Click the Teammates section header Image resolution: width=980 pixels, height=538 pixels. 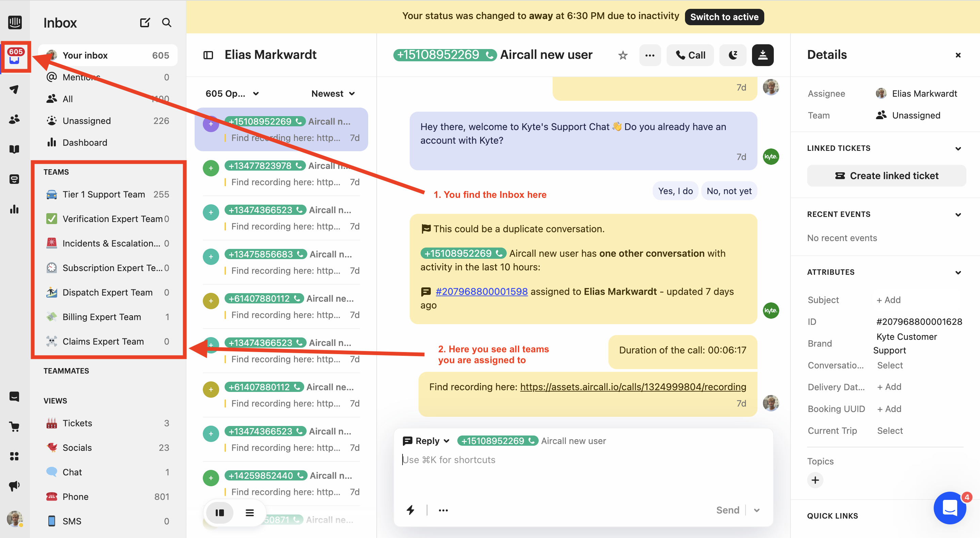pyautogui.click(x=66, y=370)
